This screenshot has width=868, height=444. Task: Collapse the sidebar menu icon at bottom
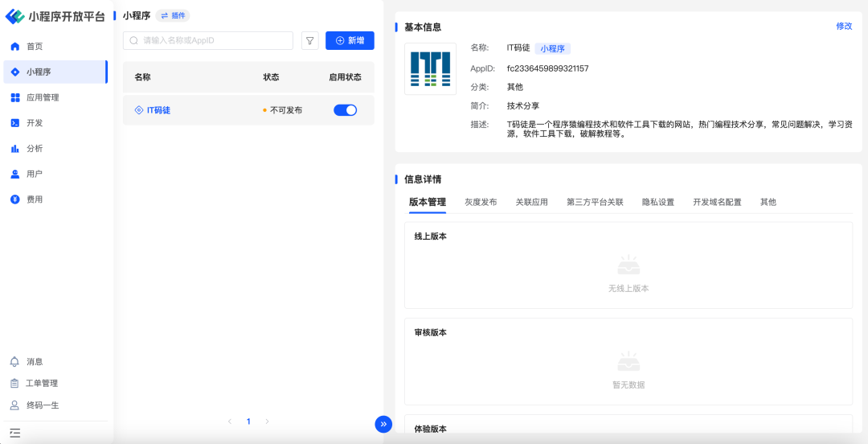(14, 433)
